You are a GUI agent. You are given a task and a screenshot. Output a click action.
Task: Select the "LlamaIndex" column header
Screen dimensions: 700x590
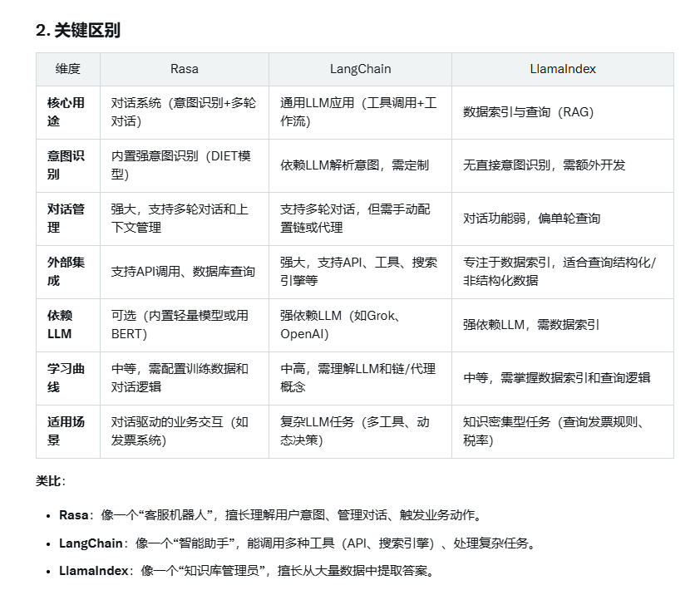click(563, 69)
